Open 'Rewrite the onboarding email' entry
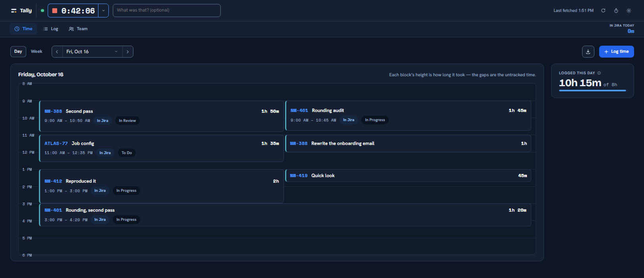Screen dimensions: 644x278 tap(408, 143)
